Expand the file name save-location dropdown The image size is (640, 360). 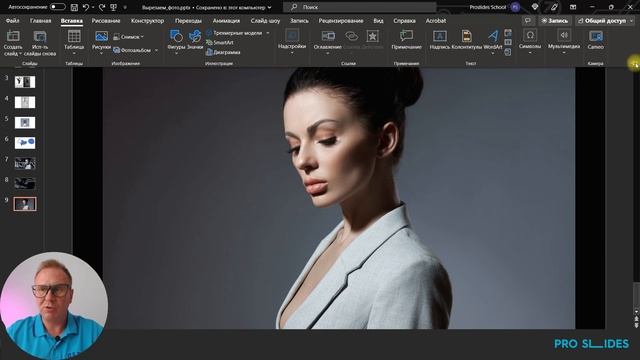point(269,7)
